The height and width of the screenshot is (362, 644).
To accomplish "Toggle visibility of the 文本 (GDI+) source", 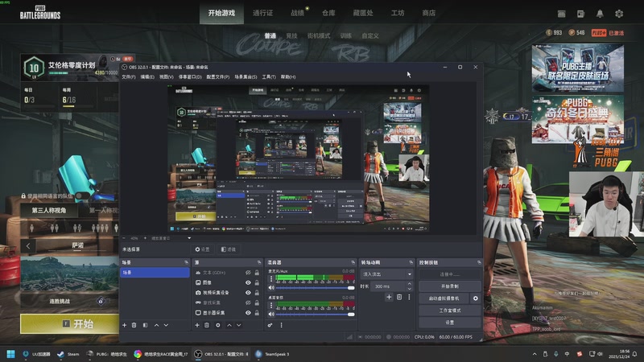I will [x=248, y=273].
